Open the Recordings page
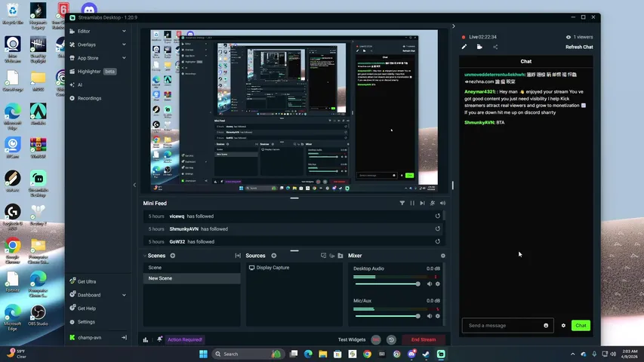This screenshot has height=362, width=644. tap(89, 99)
